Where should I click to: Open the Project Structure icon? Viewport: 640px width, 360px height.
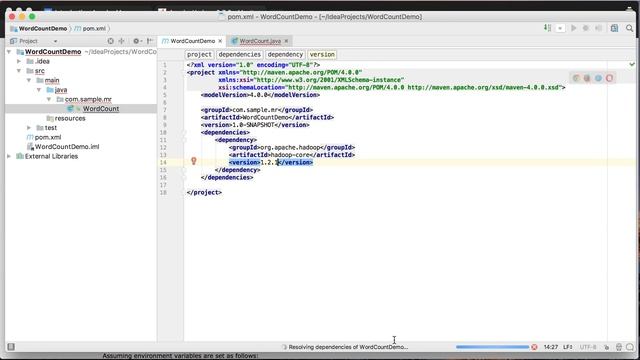(x=614, y=28)
